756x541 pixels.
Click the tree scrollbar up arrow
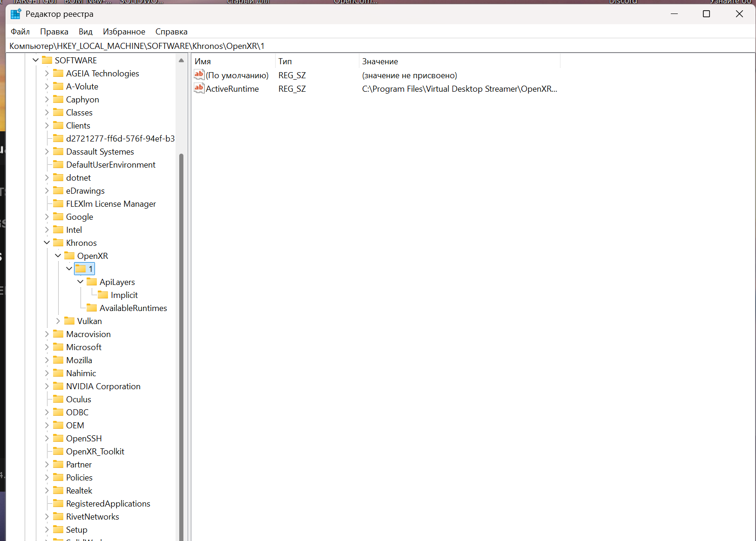[181, 61]
